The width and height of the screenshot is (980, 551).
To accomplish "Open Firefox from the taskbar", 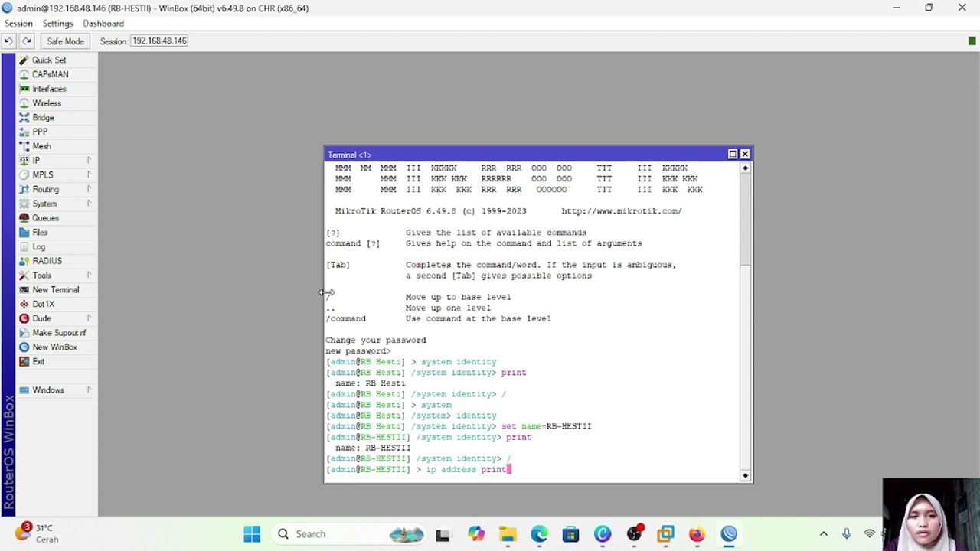I will tap(697, 534).
